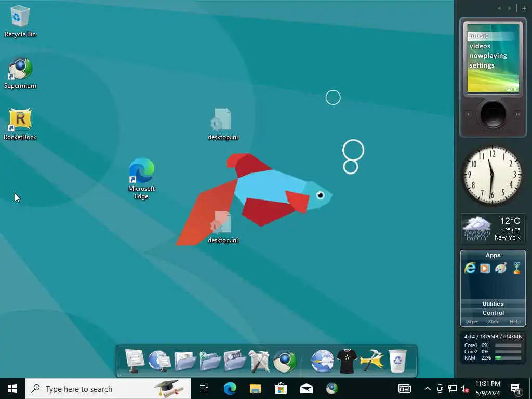Image resolution: width=532 pixels, height=399 pixels.
Task: Click the sidebar previous page arrow
Action: tap(499, 8)
